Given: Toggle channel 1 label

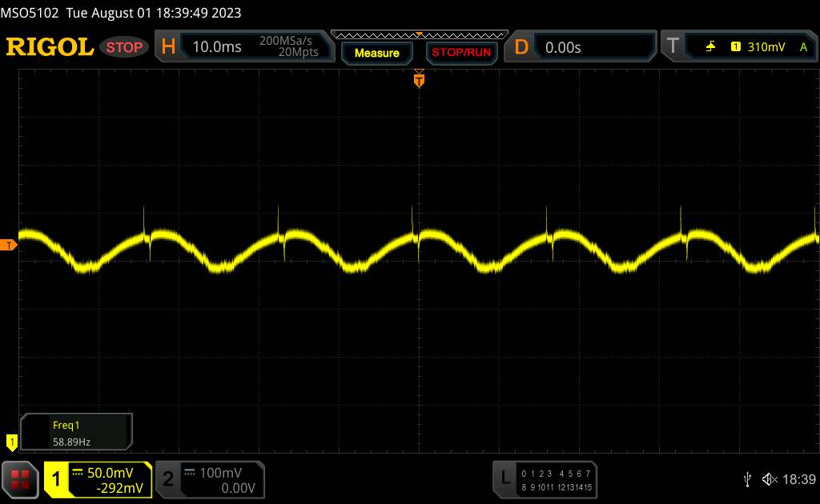Looking at the screenshot, I should tap(56, 479).
